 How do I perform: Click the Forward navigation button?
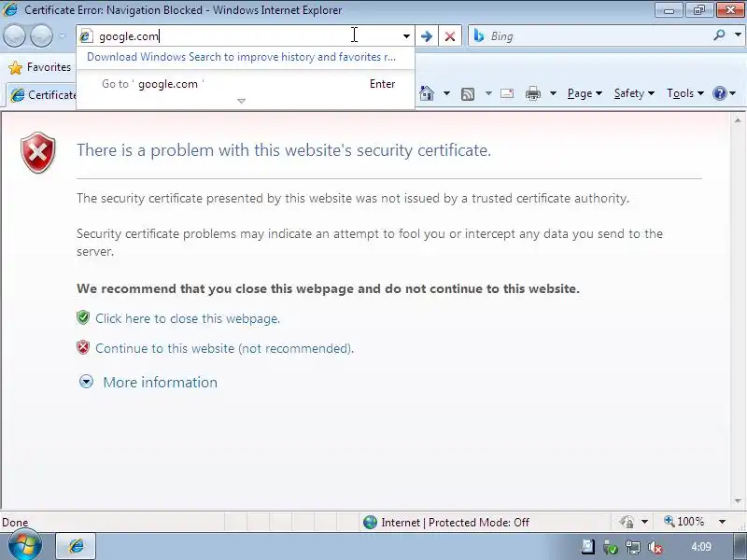pos(41,36)
